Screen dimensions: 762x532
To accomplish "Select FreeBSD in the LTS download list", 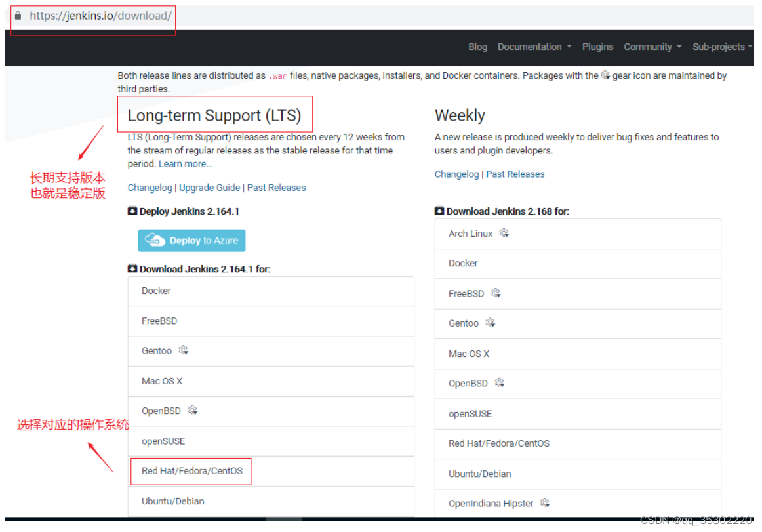I will tap(271, 321).
